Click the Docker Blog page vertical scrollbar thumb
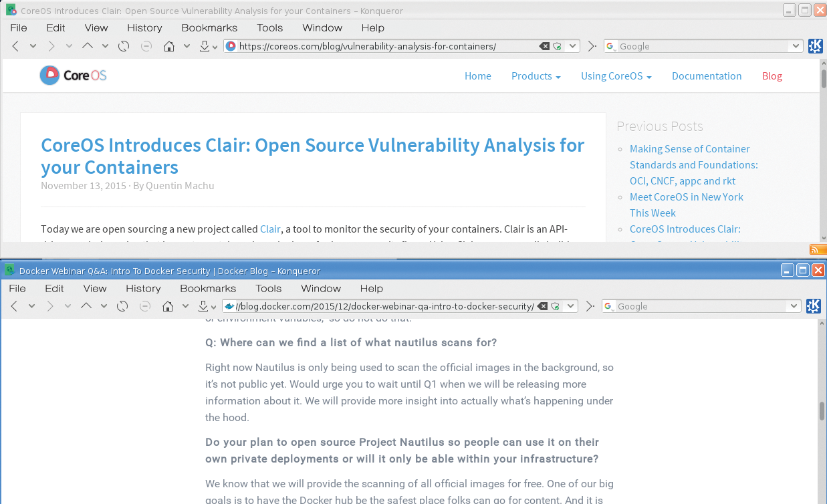 pyautogui.click(x=822, y=410)
